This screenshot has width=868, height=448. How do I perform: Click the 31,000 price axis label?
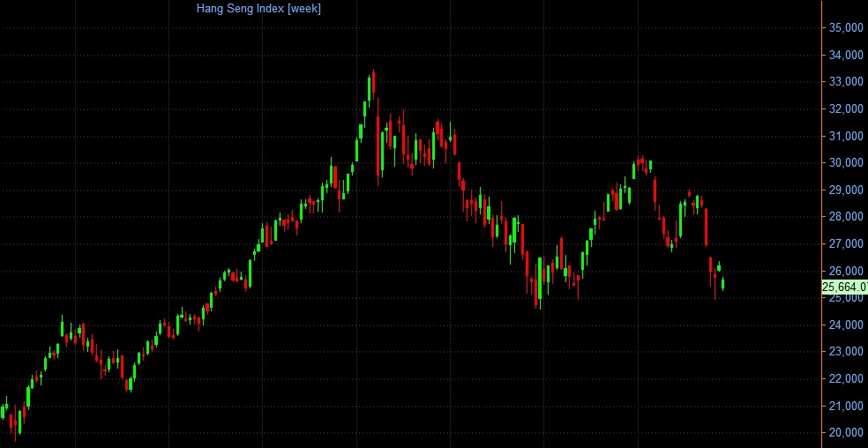click(846, 136)
